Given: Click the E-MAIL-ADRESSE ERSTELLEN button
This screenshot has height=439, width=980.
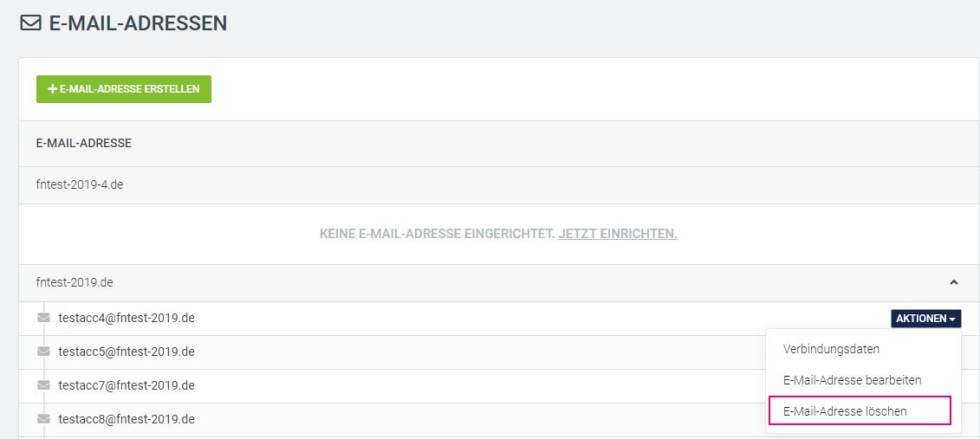Looking at the screenshot, I should (x=124, y=89).
